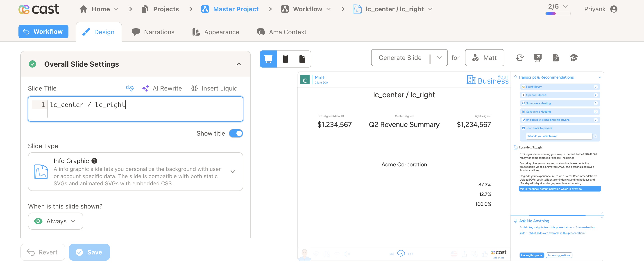Click AI Rewrite for slide title
This screenshot has width=644, height=263.
tap(162, 88)
